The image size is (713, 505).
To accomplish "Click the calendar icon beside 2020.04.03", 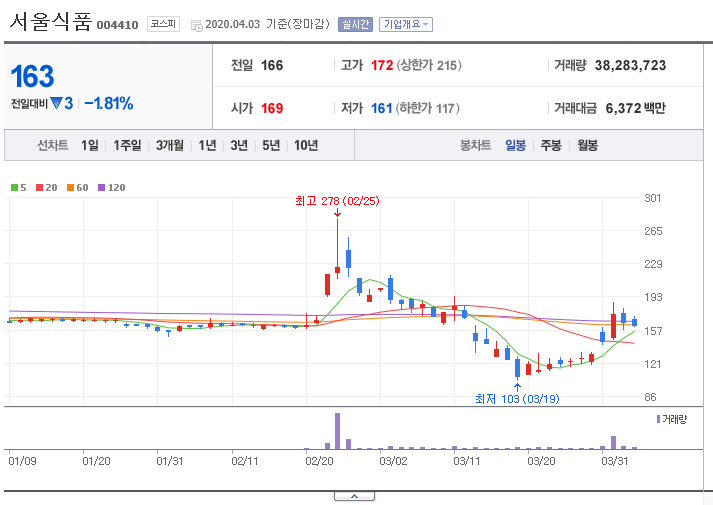I will (x=196, y=25).
